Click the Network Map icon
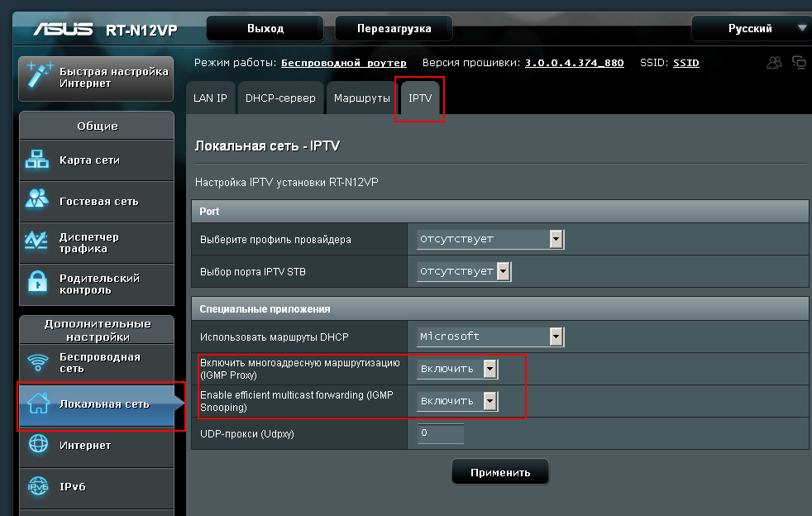 click(37, 160)
